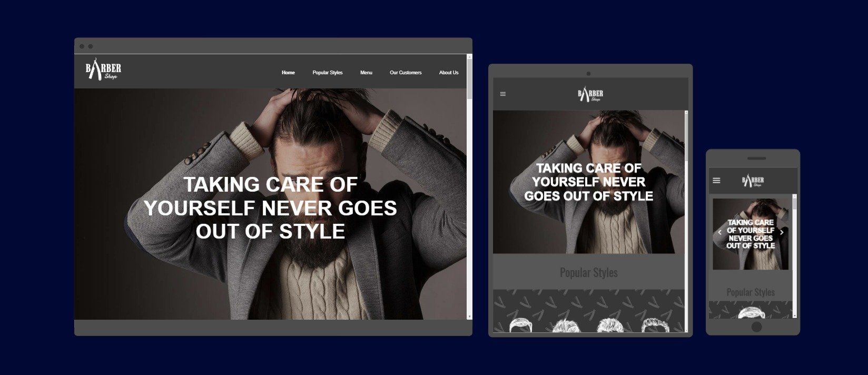868x375 pixels.
Task: Click the Barber Shop logo on tablet
Action: coord(590,94)
